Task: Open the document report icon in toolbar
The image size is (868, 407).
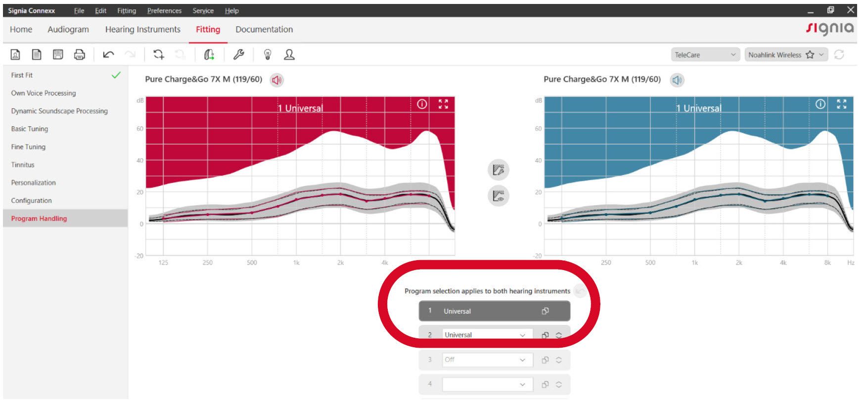Action: [x=37, y=55]
